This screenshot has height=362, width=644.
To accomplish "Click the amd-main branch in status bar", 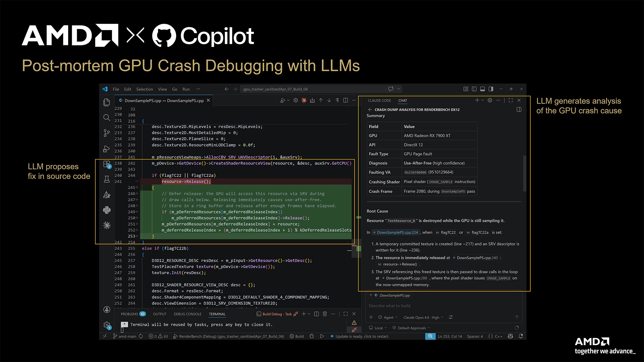I will [124, 336].
